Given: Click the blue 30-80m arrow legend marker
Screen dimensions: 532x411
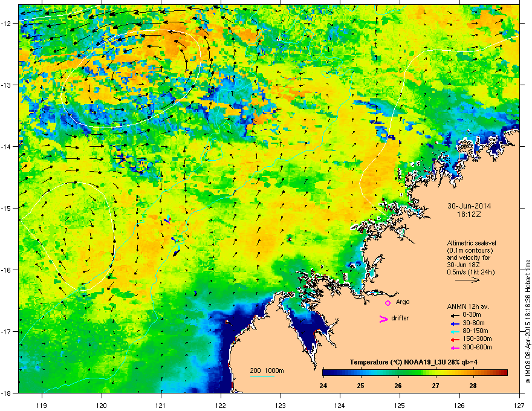Looking at the screenshot, I should pyautogui.click(x=455, y=323).
